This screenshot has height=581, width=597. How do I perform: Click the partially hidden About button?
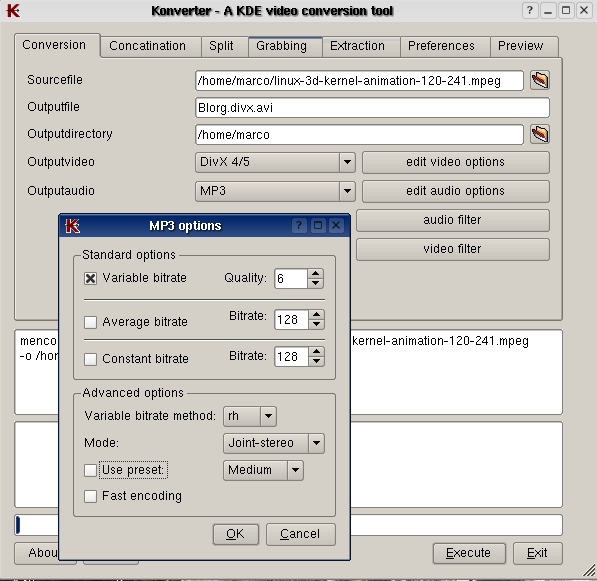coord(37,553)
